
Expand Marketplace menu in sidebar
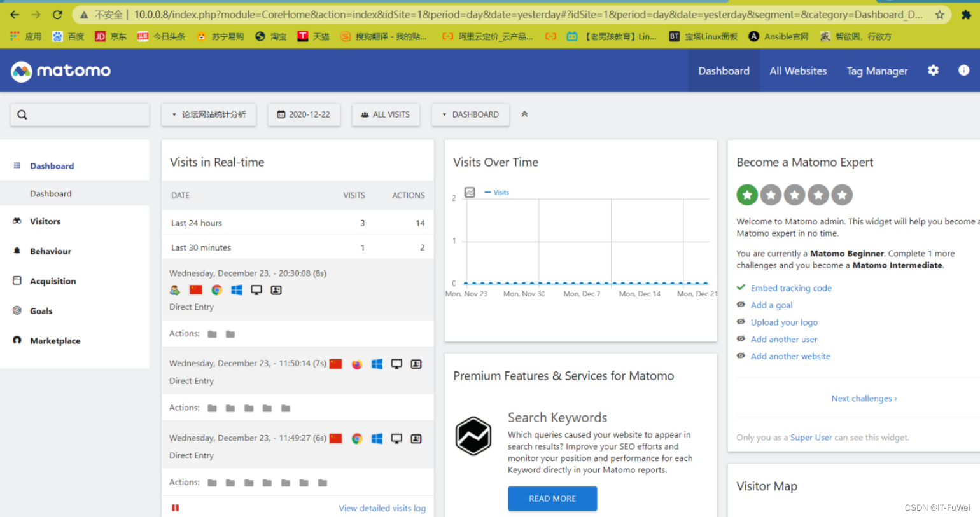point(55,341)
